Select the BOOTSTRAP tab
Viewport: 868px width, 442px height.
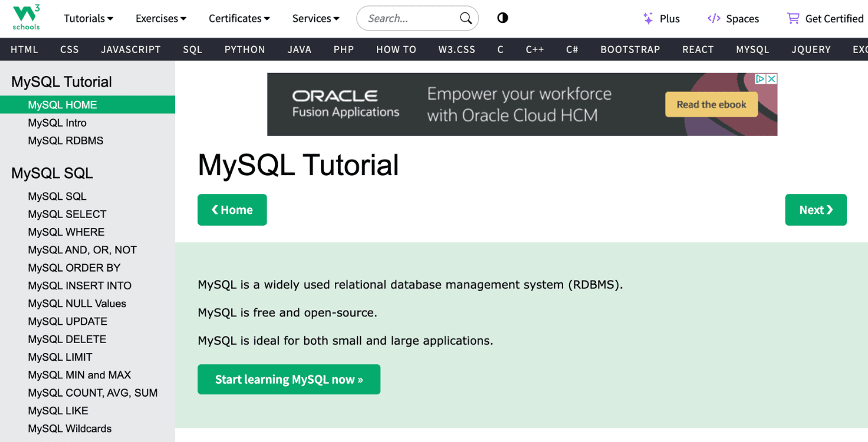(x=630, y=50)
